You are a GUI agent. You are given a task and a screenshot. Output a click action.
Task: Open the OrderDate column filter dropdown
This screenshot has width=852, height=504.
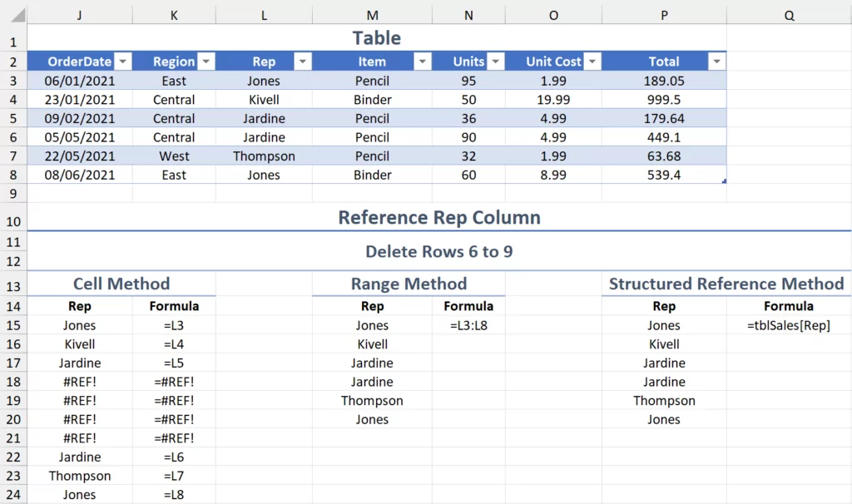122,62
